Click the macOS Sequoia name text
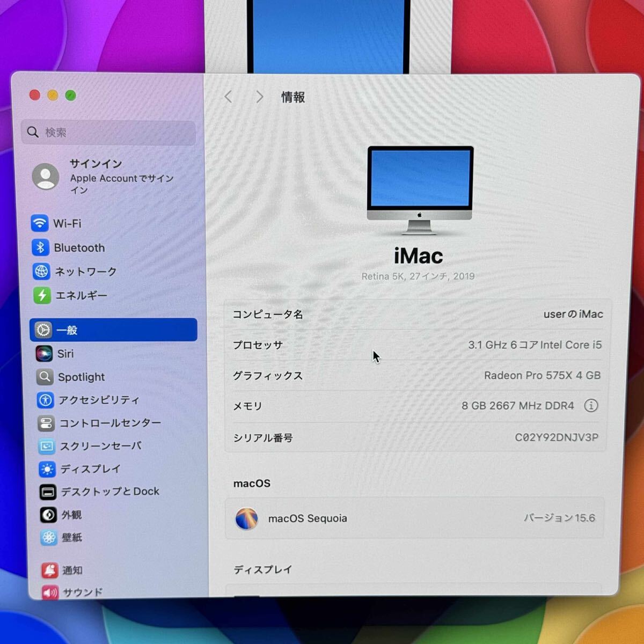Viewport: 644px width, 644px height. [308, 518]
